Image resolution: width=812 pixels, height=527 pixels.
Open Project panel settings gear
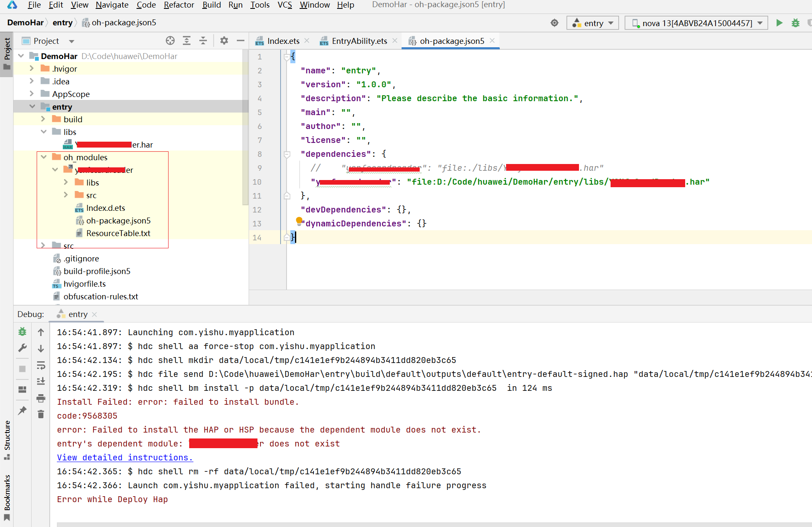(x=224, y=40)
